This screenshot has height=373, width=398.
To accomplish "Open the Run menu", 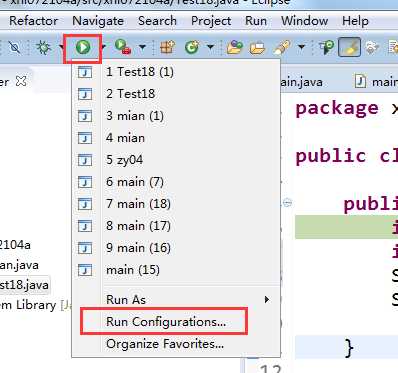I will (256, 21).
